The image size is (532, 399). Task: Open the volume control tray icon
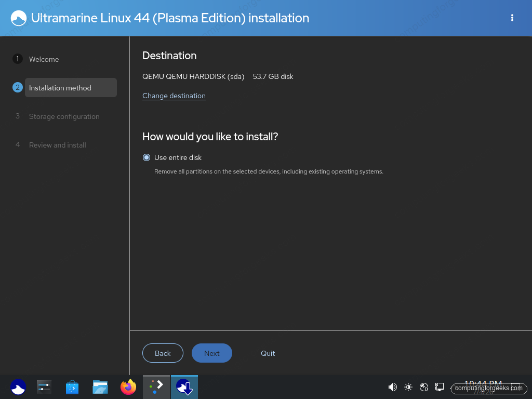[x=393, y=387]
